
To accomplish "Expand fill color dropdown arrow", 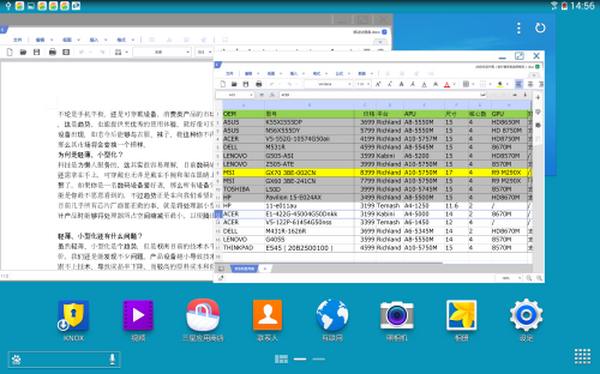I will pyautogui.click(x=507, y=84).
